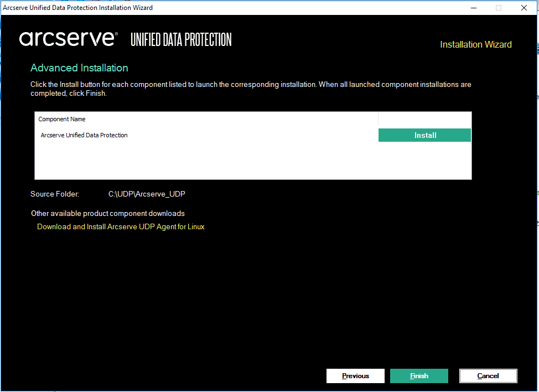Click the source folder path C:\UDP\Arcserve_UDP
539x392 pixels.
coord(147,194)
